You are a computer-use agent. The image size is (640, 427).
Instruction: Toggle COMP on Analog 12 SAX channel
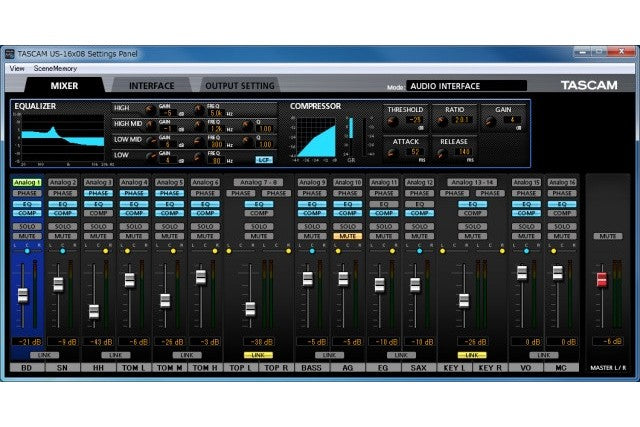(419, 213)
